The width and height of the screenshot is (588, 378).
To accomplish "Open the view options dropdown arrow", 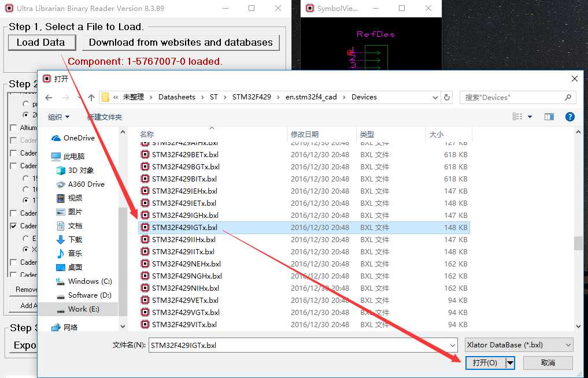I will click(x=530, y=117).
